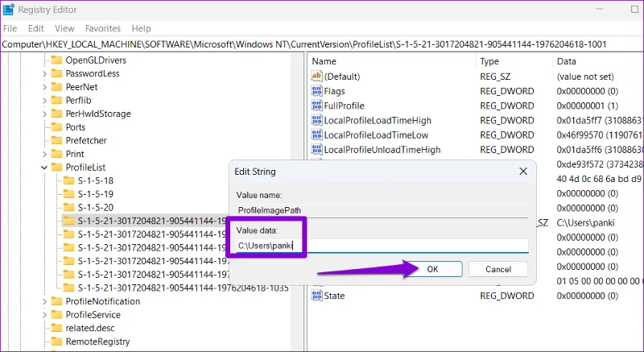Click the Value data input field
644x352 pixels.
382,246
